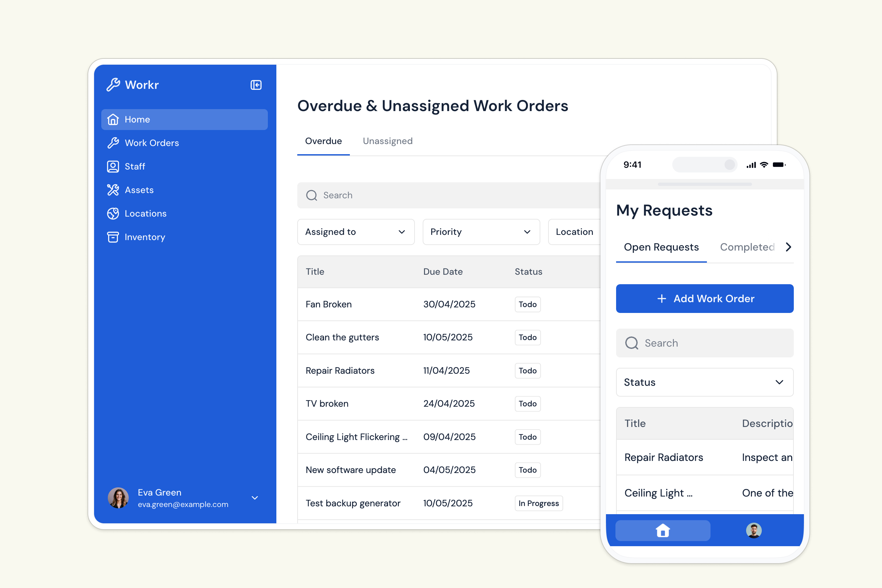This screenshot has width=882, height=588.
Task: Open the Fan Broken work order
Action: click(x=449, y=304)
